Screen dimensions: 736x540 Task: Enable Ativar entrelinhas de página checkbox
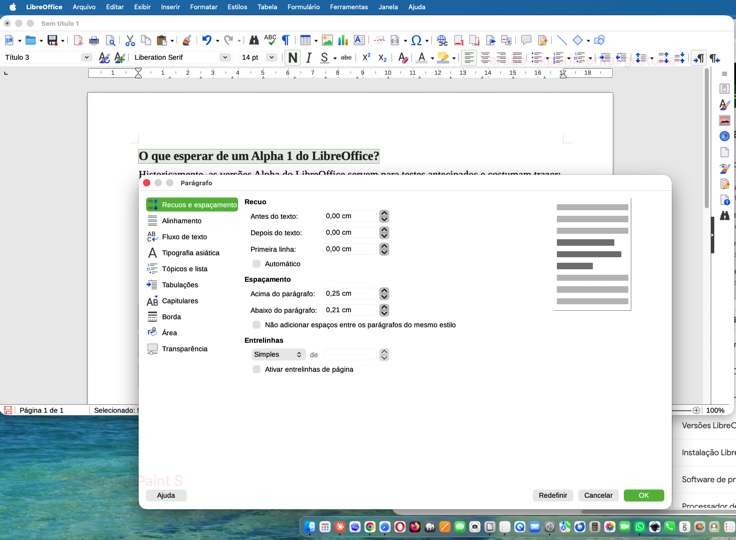256,369
